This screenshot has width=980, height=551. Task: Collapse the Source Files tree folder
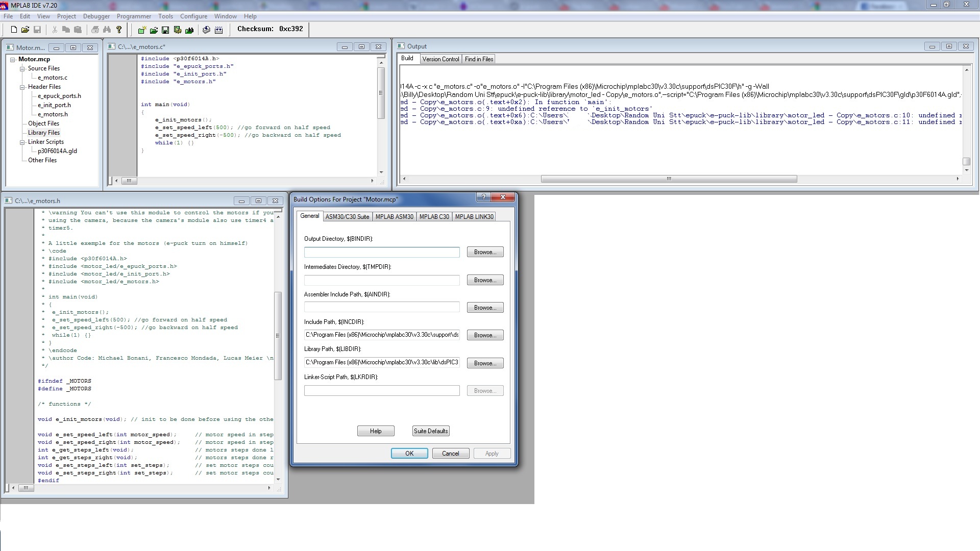coord(22,68)
